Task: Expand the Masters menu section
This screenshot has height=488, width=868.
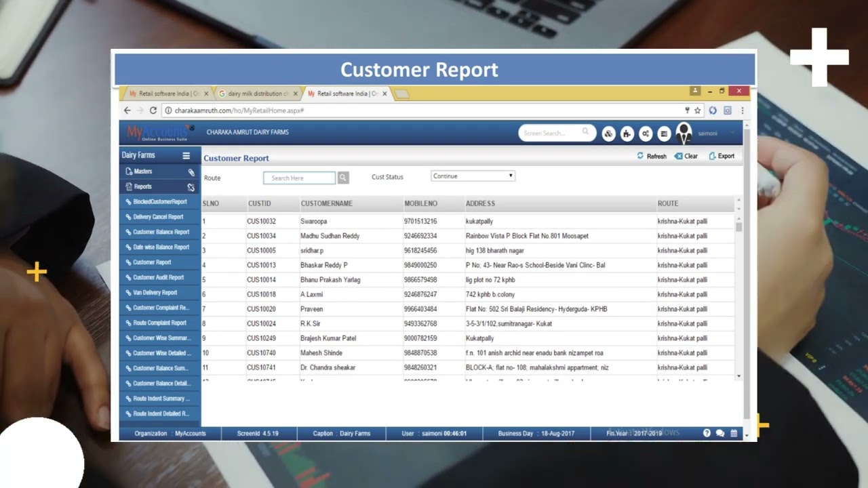Action: click(160, 171)
